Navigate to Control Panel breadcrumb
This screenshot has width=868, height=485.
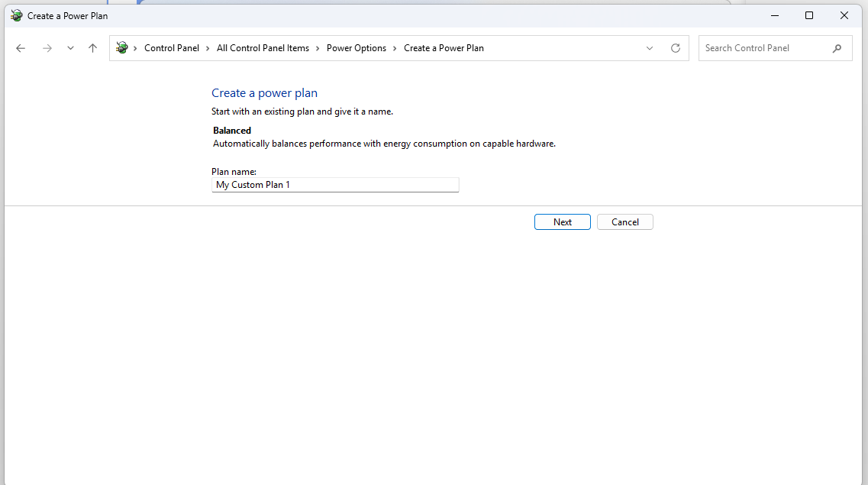coord(171,48)
